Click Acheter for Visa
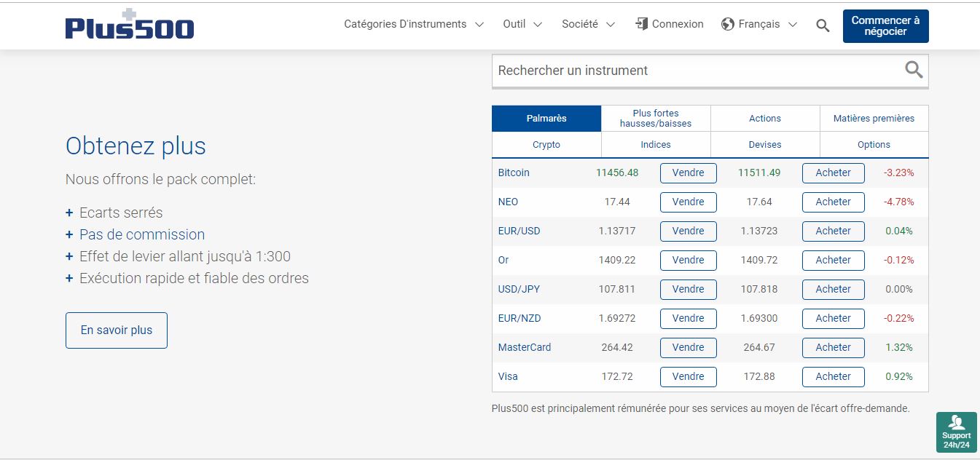The image size is (980, 460). coord(834,376)
